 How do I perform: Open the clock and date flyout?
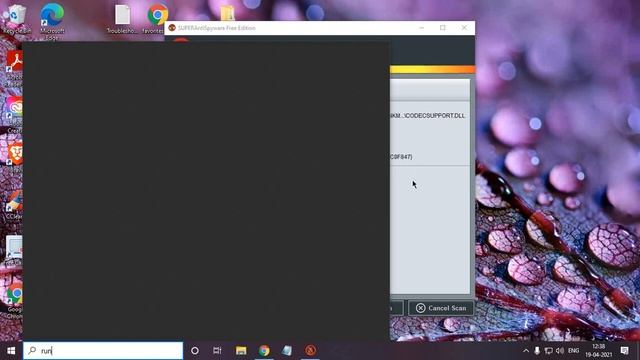pyautogui.click(x=598, y=351)
